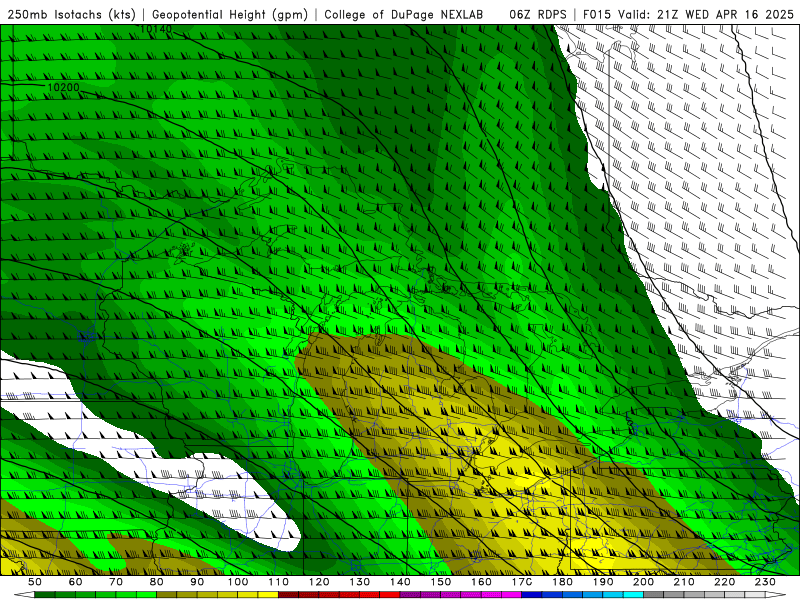Click the 120 label on the color scale
This screenshot has height=600, width=800.
319,582
